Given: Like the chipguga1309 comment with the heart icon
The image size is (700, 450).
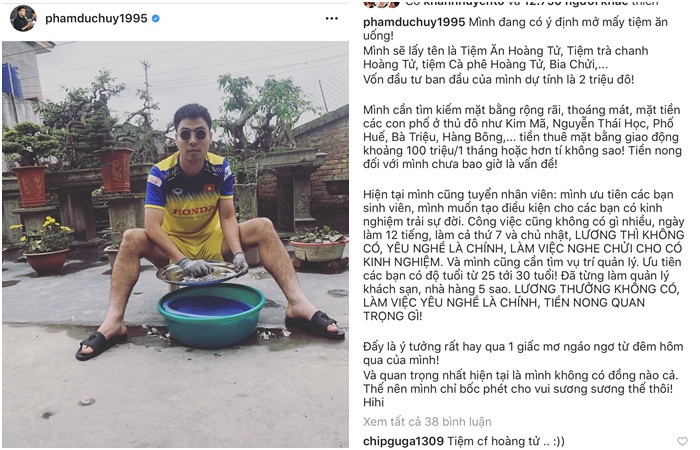Looking at the screenshot, I should click(x=683, y=442).
